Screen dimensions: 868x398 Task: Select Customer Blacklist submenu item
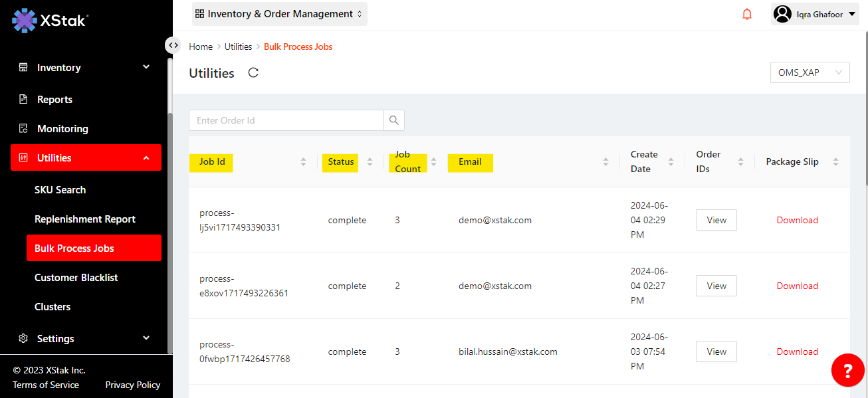click(x=76, y=278)
